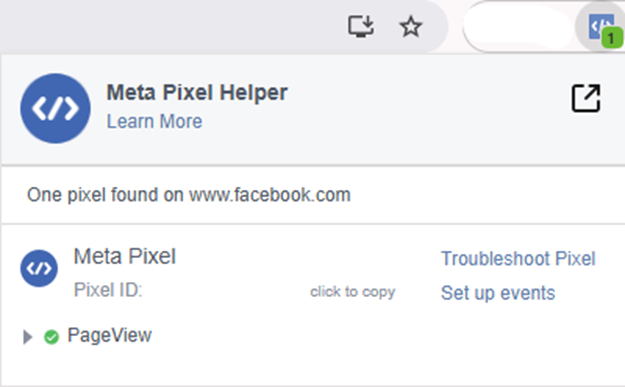The width and height of the screenshot is (625, 387).
Task: Open the Meta Pixel Helper extension toolbar icon
Action: [601, 26]
